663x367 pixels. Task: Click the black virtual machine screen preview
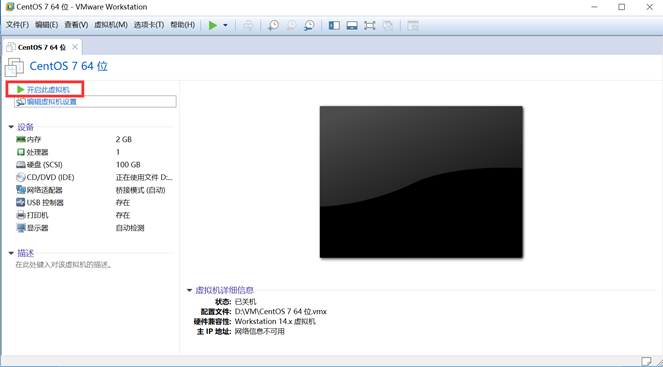click(421, 182)
